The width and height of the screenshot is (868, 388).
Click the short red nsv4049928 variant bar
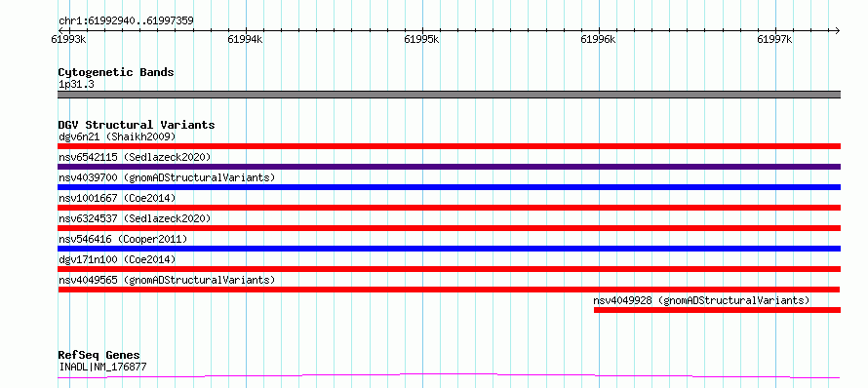tap(717, 310)
